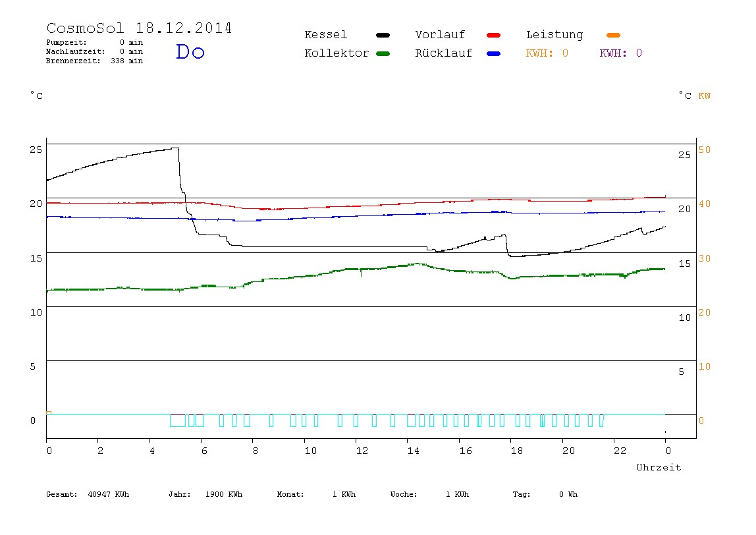Click the orange 50 KW axis label
The width and height of the screenshot is (756, 535).
[x=705, y=150]
